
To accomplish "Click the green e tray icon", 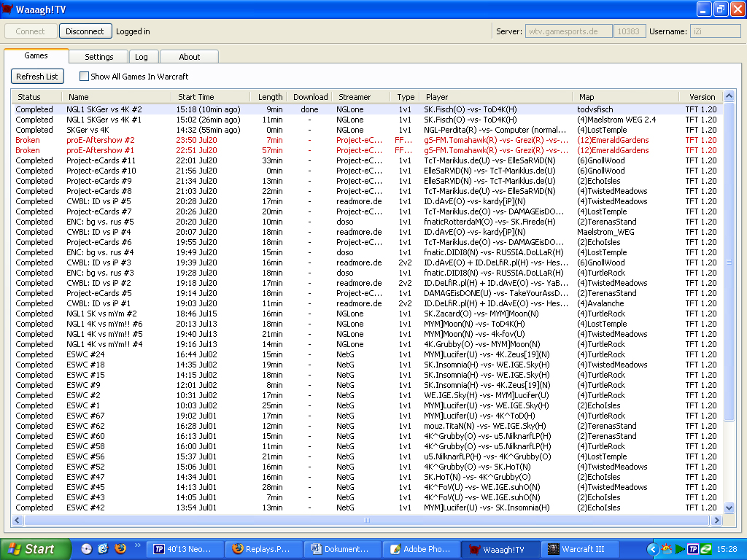I will [706, 549].
